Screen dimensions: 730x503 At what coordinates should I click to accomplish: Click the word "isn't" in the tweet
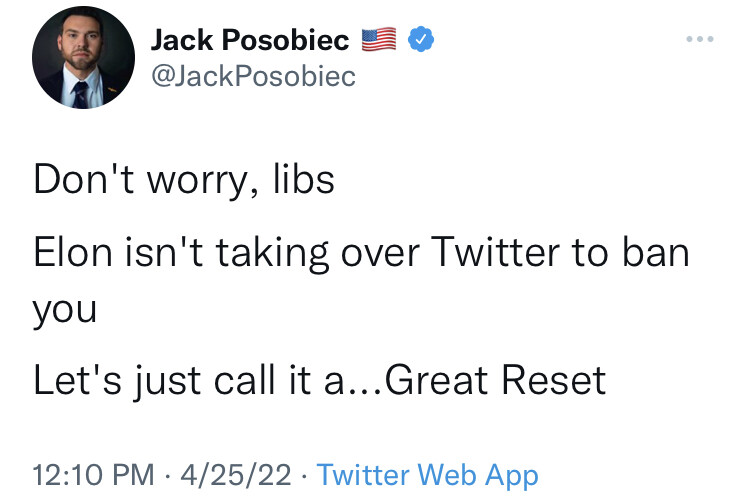[x=163, y=252]
